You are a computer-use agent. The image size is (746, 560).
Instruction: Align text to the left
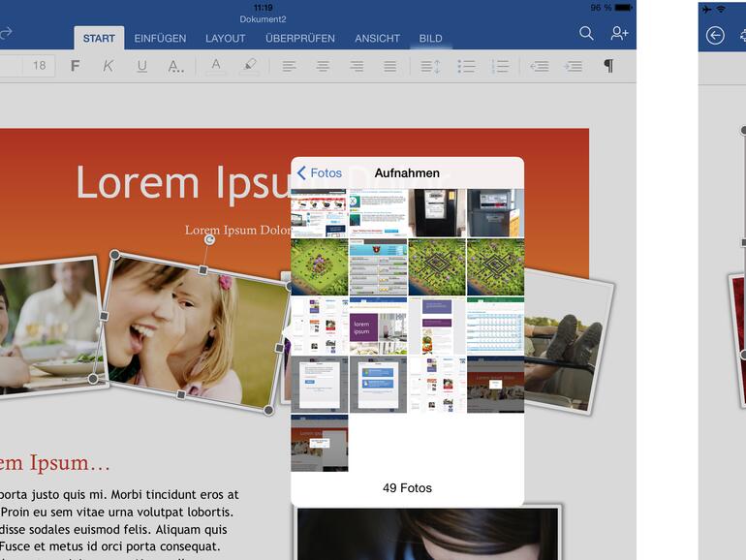[x=289, y=66]
